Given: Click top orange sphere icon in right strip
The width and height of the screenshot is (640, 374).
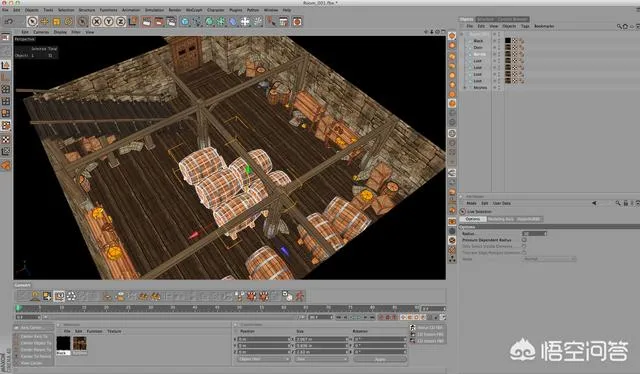Looking at the screenshot, I should 452,36.
